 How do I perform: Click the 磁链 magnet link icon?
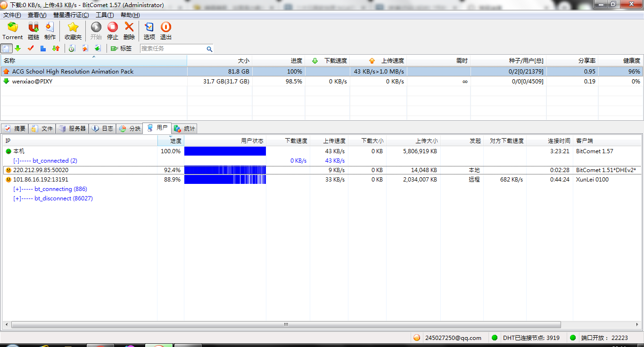[33, 28]
